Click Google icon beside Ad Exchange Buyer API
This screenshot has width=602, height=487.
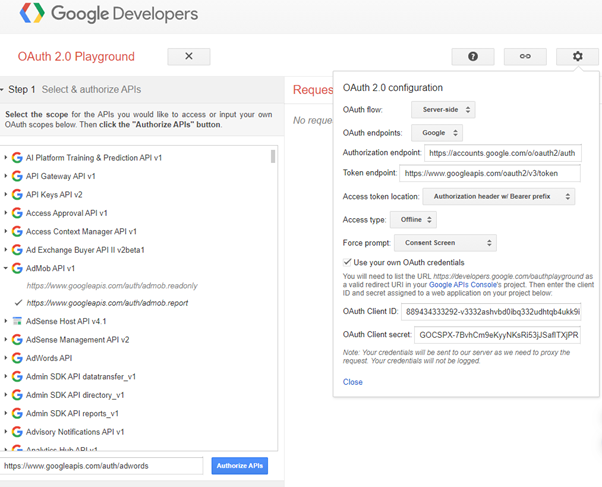click(17, 250)
